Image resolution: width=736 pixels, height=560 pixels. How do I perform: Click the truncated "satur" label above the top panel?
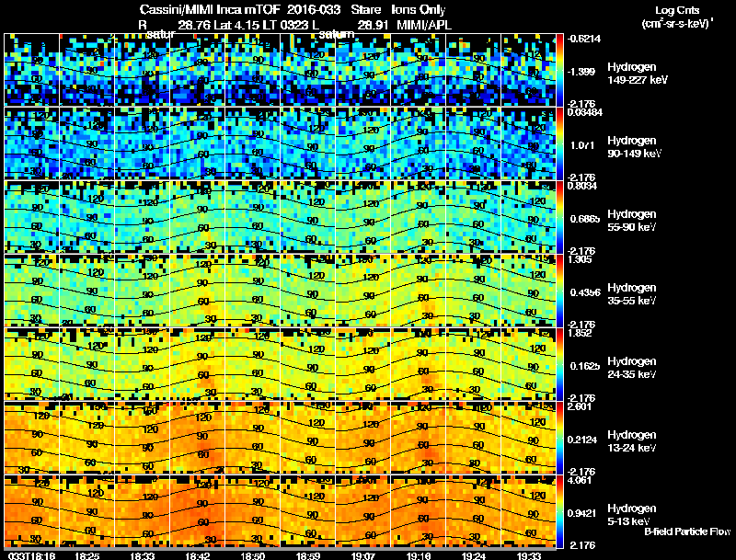[x=160, y=34]
